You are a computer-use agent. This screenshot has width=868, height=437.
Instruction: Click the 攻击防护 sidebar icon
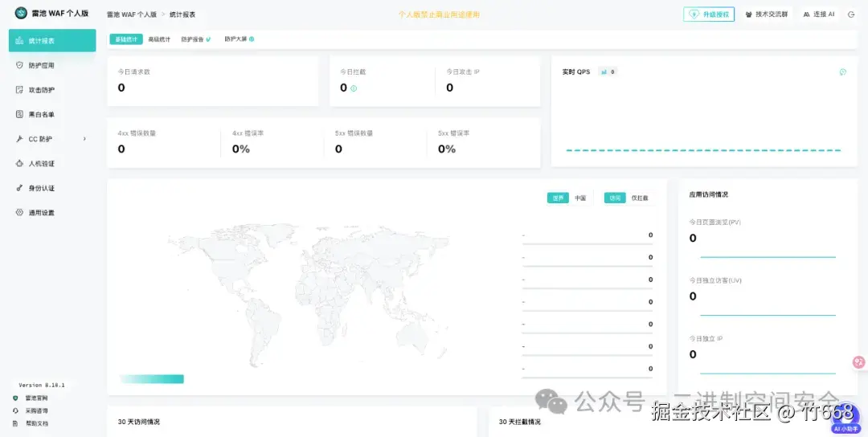(x=19, y=90)
